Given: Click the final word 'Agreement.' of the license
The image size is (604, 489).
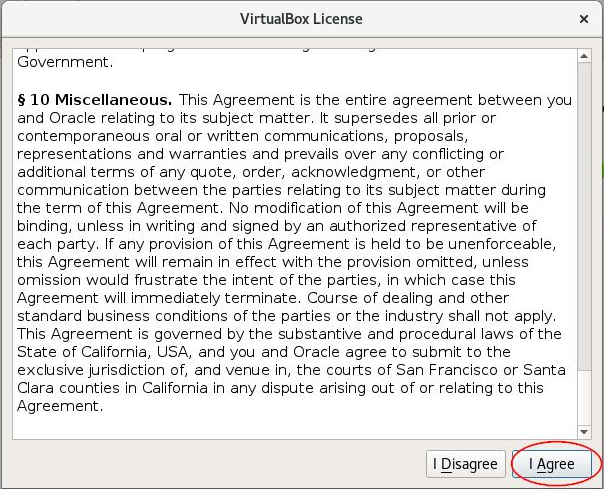Looking at the screenshot, I should 61,406.
